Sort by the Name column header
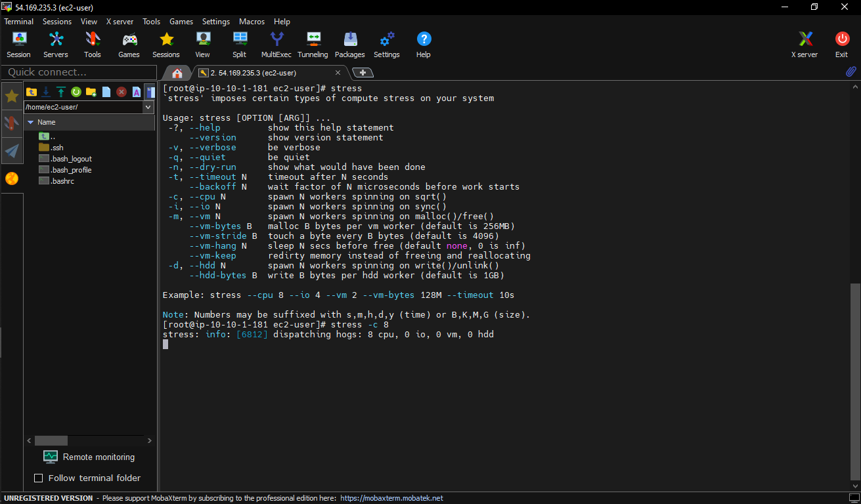This screenshot has height=504, width=861. click(89, 122)
